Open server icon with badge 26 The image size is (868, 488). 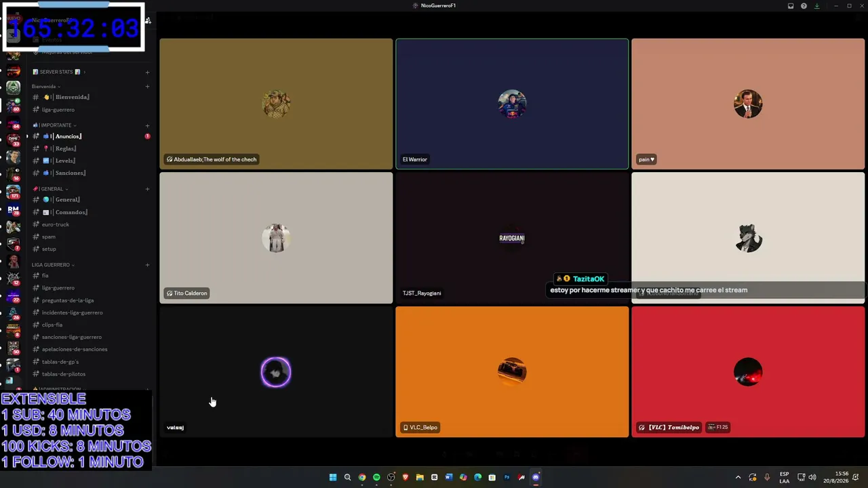coord(13,313)
